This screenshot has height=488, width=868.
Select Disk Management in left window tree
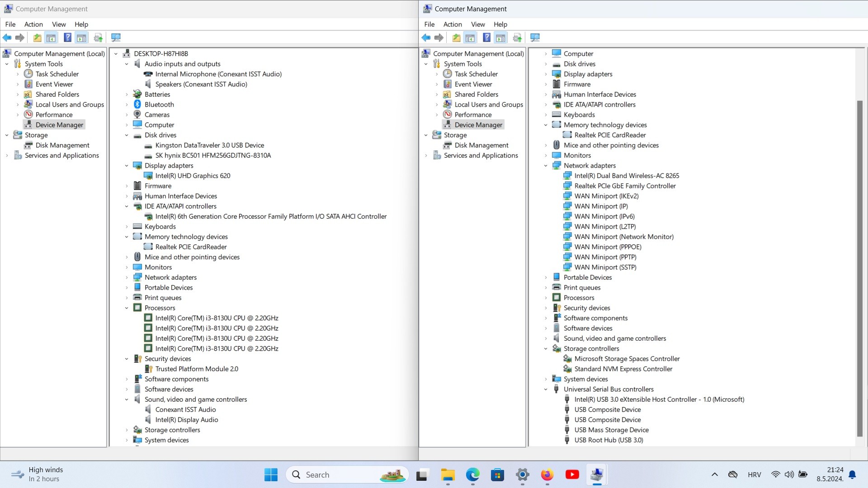[x=62, y=145]
